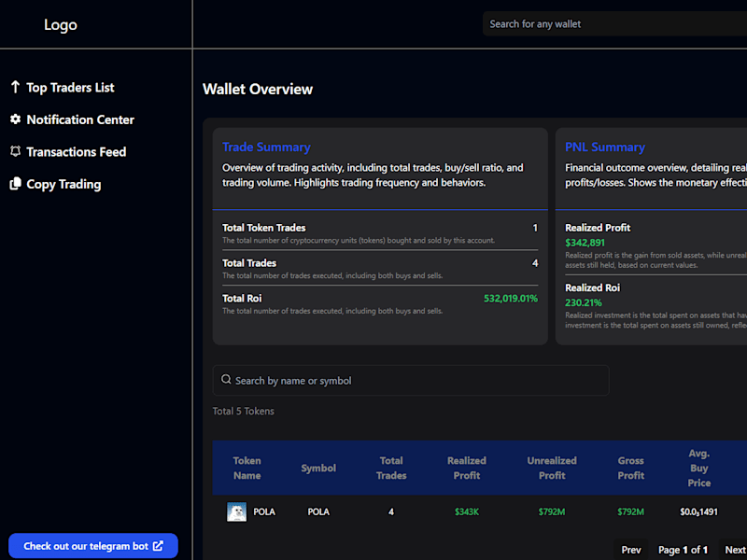Click the PNL Summary title
The height and width of the screenshot is (560, 747).
point(605,147)
